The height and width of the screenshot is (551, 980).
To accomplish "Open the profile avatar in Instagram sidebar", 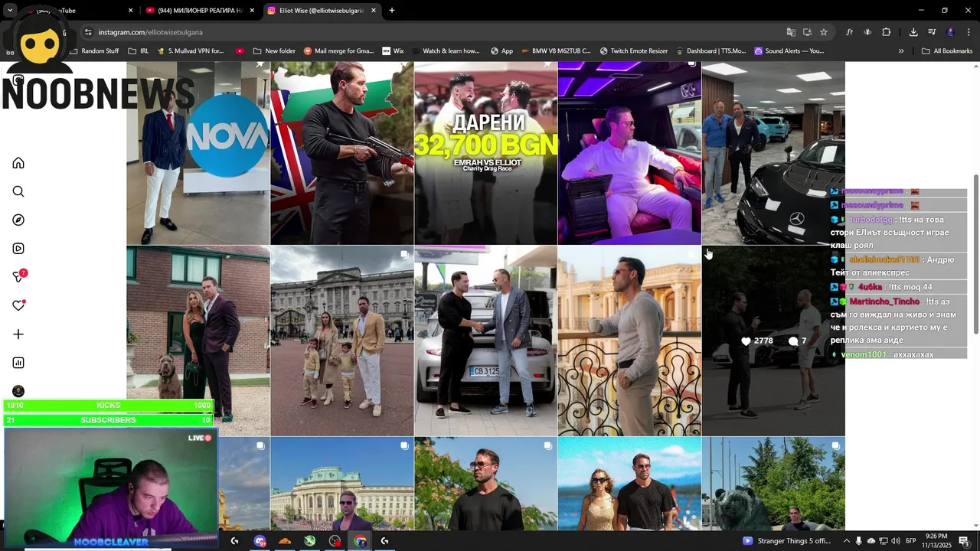I will tap(18, 391).
